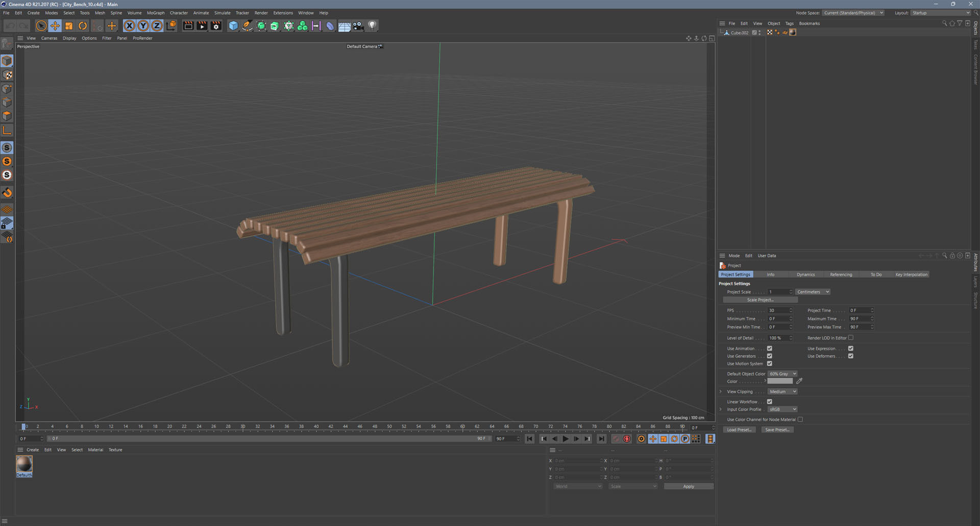The height and width of the screenshot is (526, 980).
Task: Play the animation forward
Action: click(x=566, y=439)
